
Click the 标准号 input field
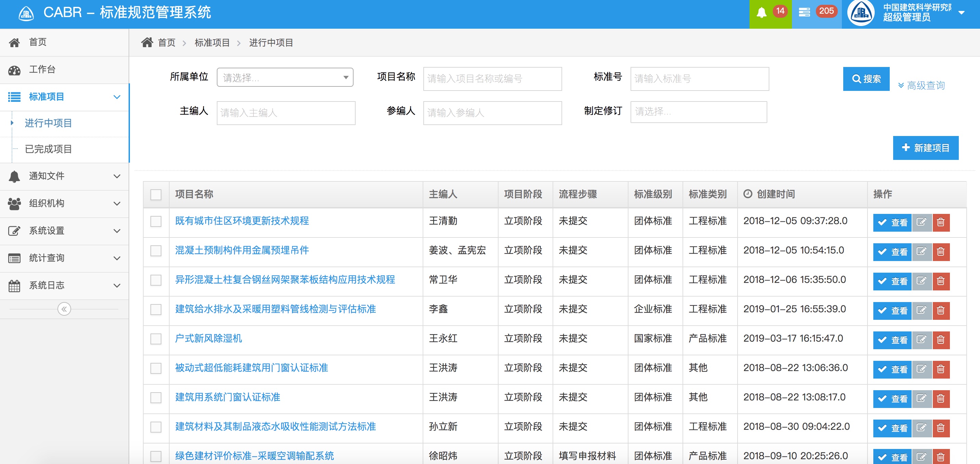[x=700, y=79]
